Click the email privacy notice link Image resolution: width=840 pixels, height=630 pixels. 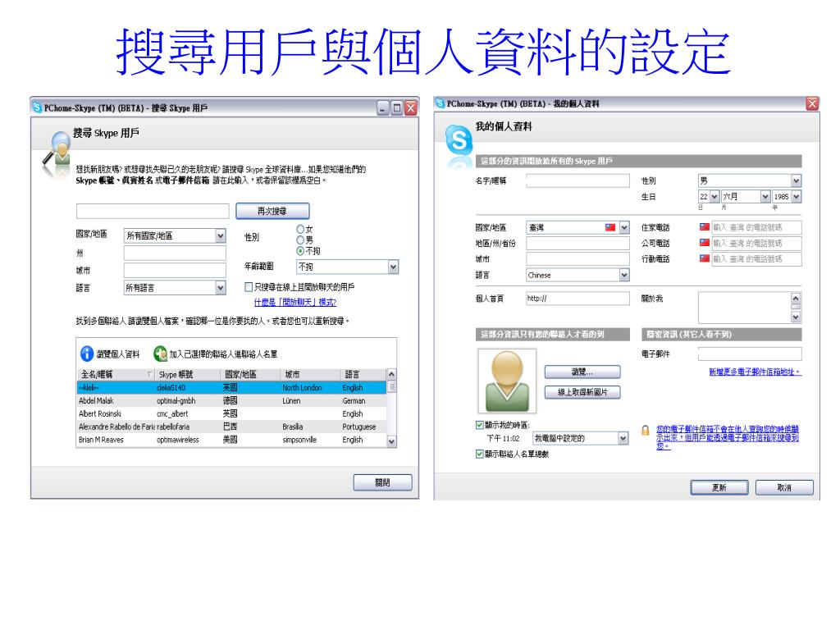728,437
